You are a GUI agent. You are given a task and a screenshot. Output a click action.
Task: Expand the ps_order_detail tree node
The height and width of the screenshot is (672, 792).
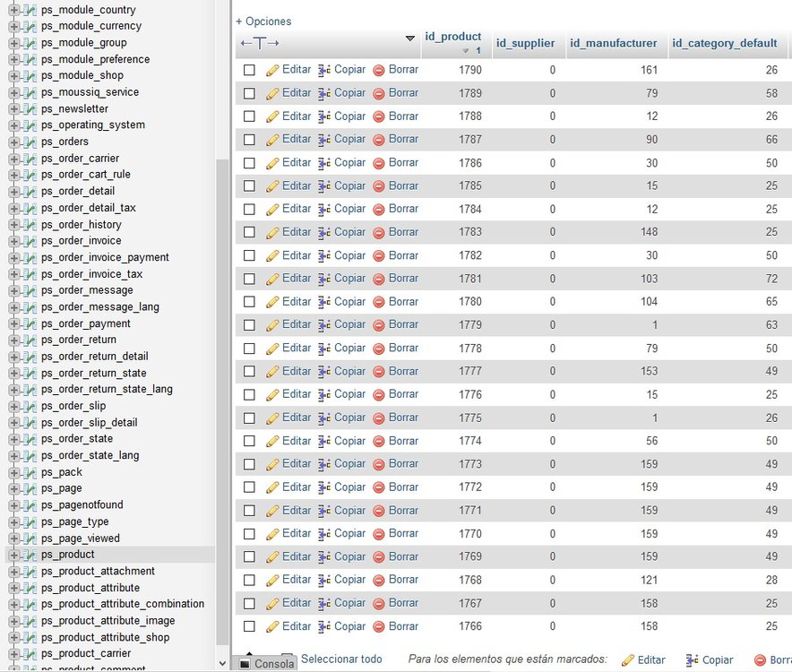tap(14, 192)
